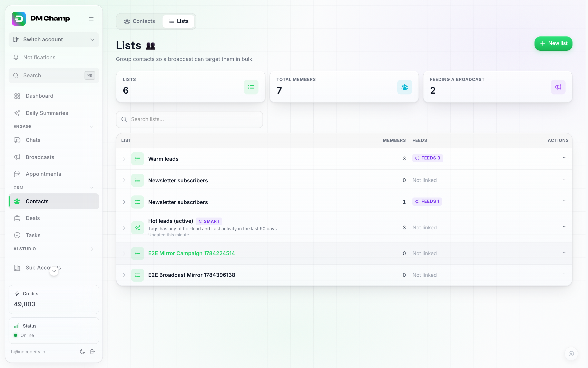Viewport: 588px width, 368px height.
Task: Collapse the ENGAGE section
Action: tap(92, 127)
